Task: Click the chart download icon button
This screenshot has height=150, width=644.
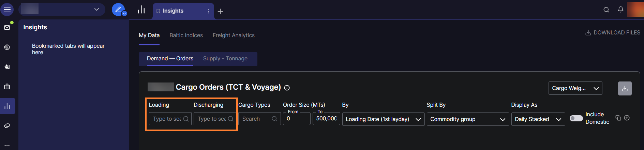Action: click(x=625, y=88)
